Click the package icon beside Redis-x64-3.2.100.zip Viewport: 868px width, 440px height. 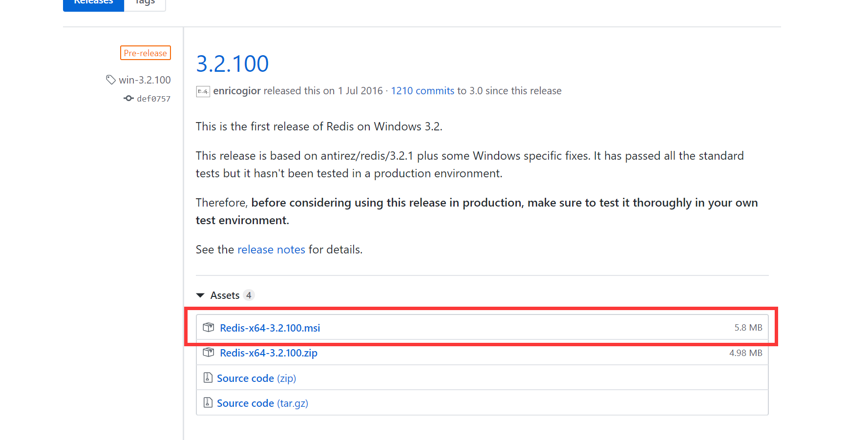pyautogui.click(x=209, y=352)
